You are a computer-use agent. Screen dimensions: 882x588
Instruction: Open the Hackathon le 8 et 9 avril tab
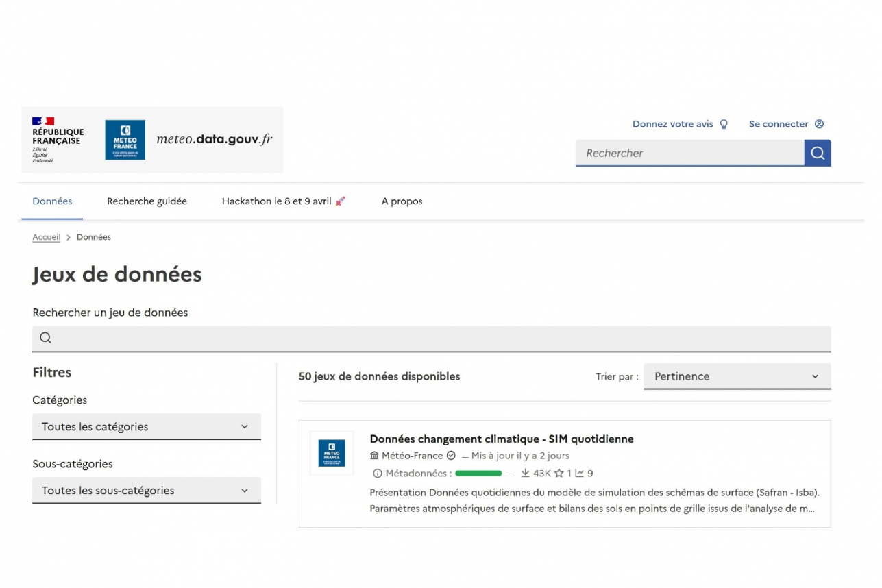(283, 201)
